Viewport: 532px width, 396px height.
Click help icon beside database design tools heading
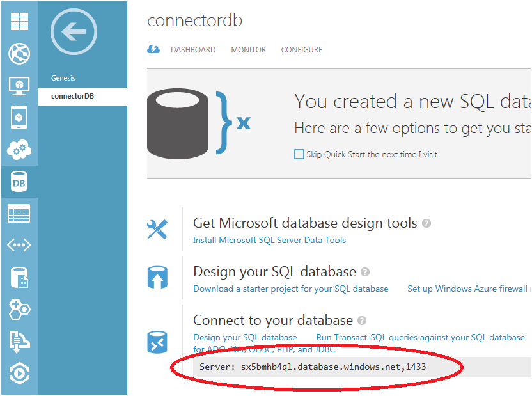pos(426,224)
